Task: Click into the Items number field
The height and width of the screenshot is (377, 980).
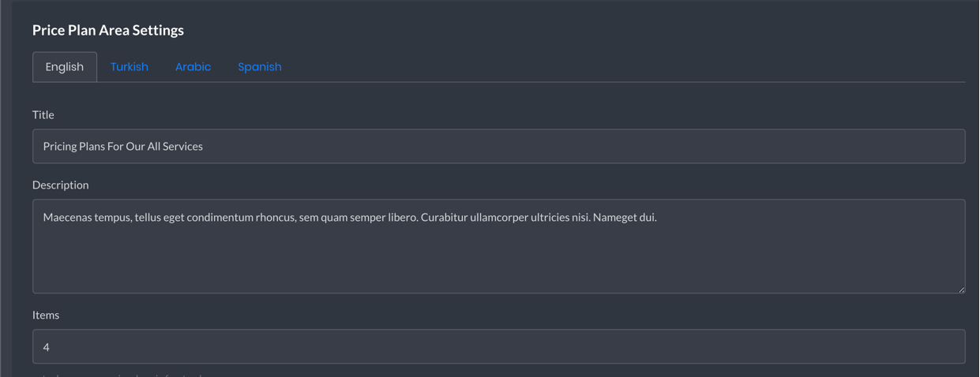Action: tap(498, 346)
